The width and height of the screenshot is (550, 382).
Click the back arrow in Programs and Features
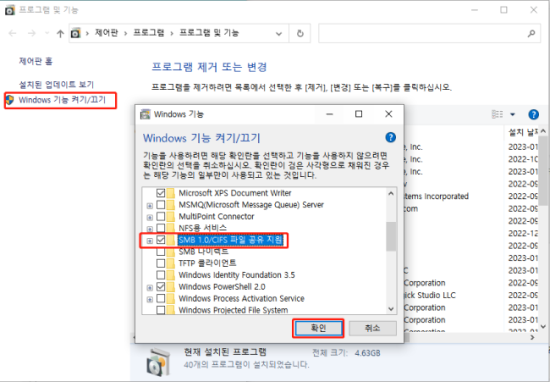coord(13,33)
